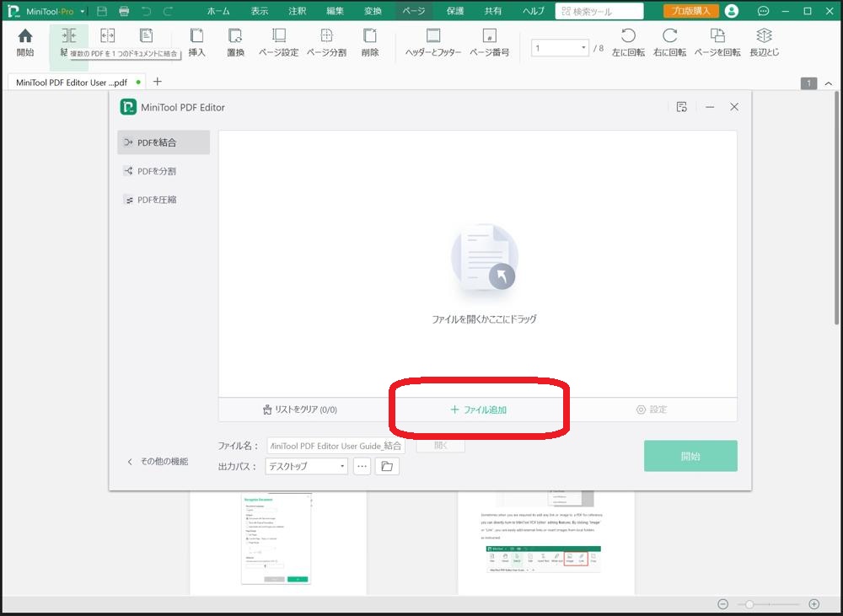This screenshot has width=843, height=616.
Task: Zoom in with the plus icon
Action: (814, 604)
